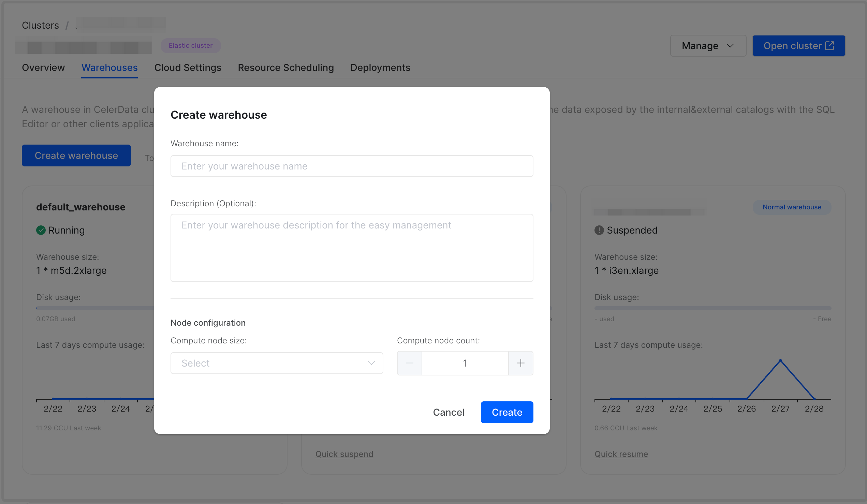This screenshot has height=504, width=867.
Task: Click the Normal warehouse badge
Action: point(792,207)
